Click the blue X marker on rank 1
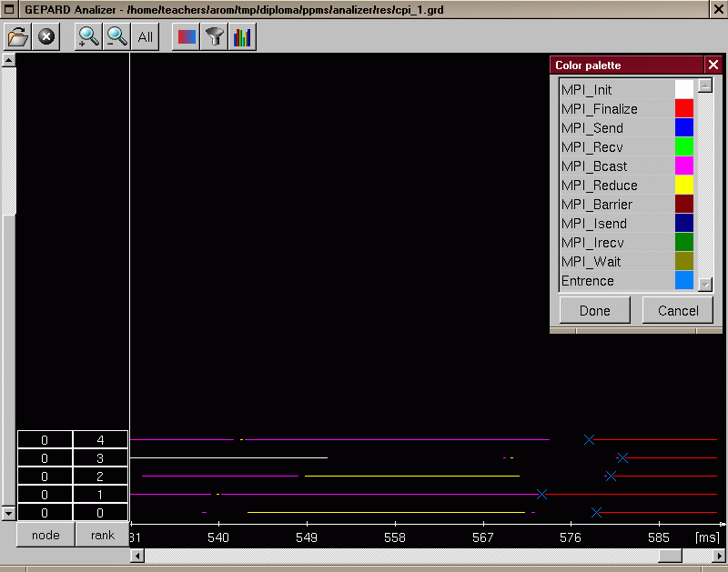This screenshot has height=572, width=728. 541,495
